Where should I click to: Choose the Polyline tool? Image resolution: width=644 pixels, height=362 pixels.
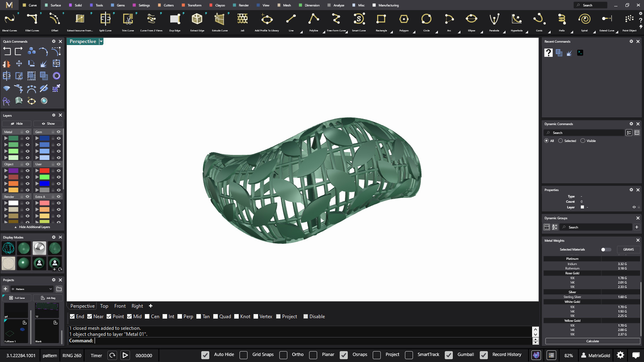pos(314,22)
